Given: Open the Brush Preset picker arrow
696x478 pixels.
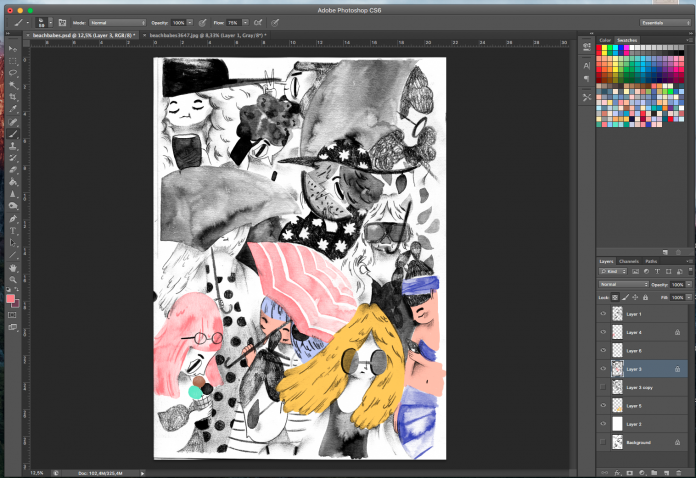Looking at the screenshot, I should click(x=51, y=23).
